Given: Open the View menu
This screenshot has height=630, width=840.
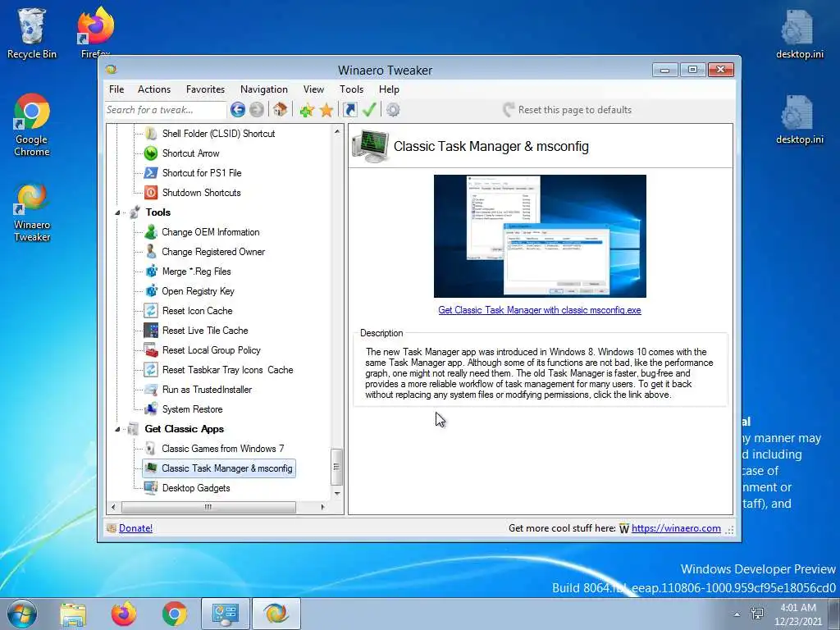Looking at the screenshot, I should [x=313, y=89].
